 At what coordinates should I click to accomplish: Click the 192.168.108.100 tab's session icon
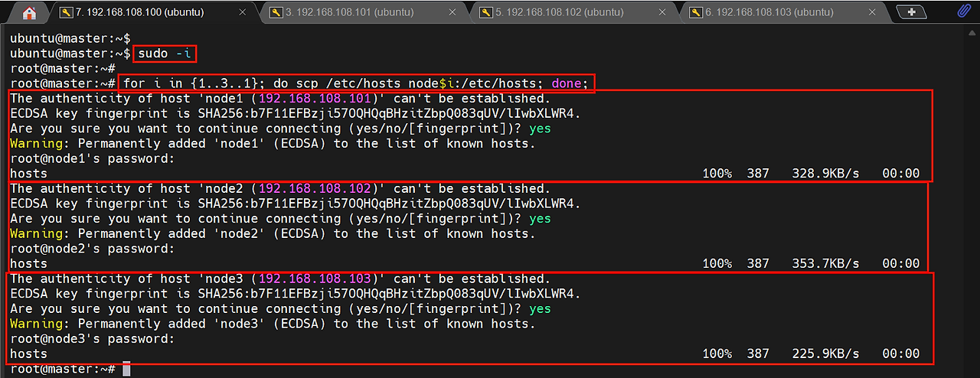click(x=66, y=13)
